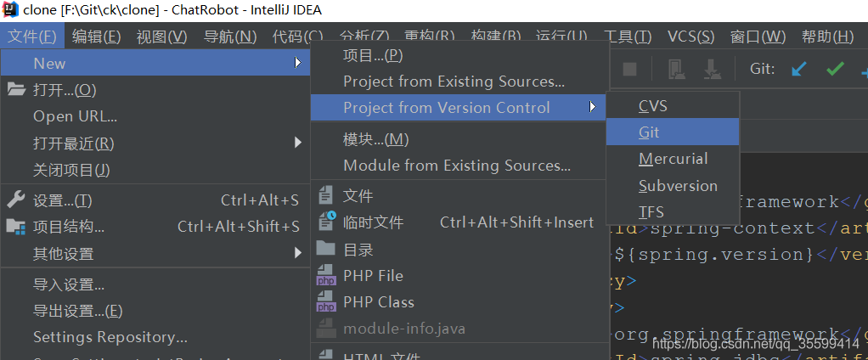The width and height of the screenshot is (868, 360).
Task: Click the Git commit checkmark icon
Action: [x=835, y=69]
